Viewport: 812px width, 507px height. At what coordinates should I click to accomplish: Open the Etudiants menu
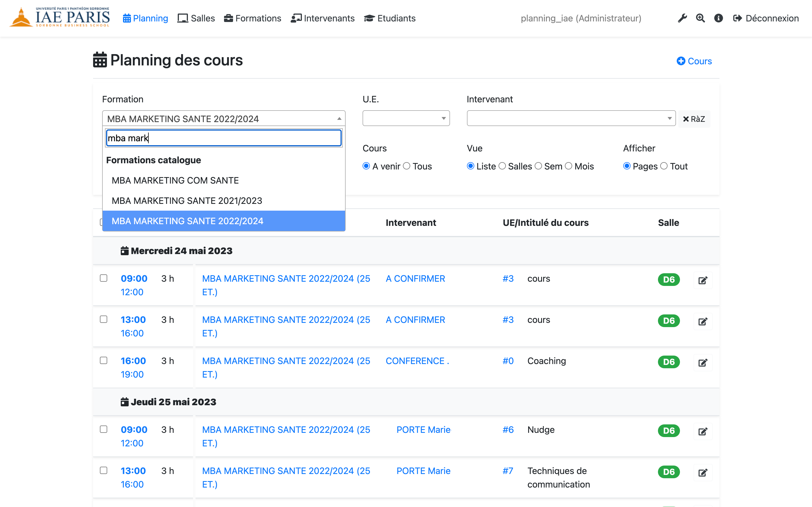390,18
